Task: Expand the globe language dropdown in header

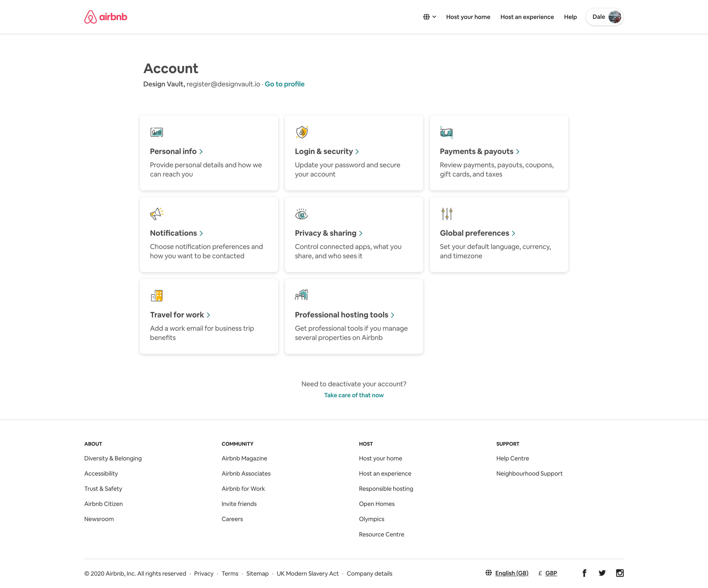Action: (x=429, y=17)
